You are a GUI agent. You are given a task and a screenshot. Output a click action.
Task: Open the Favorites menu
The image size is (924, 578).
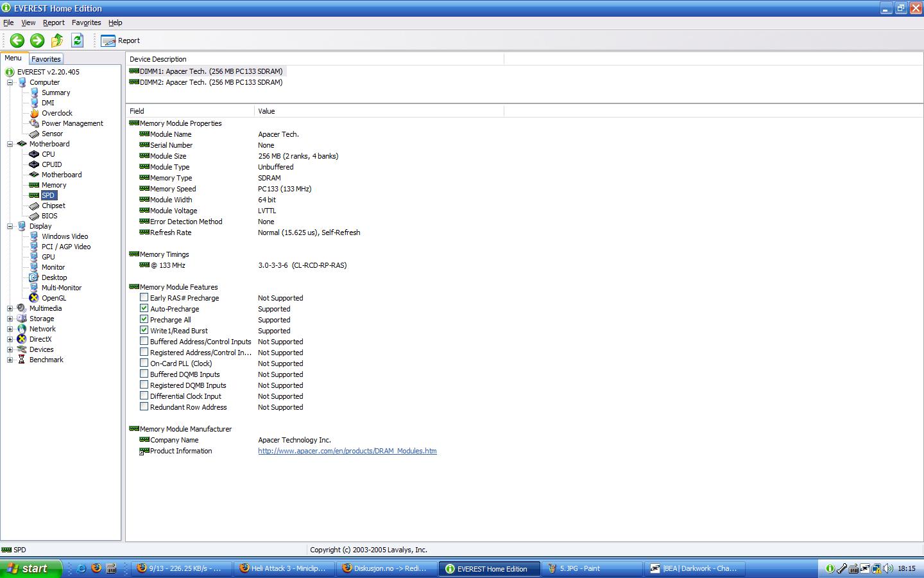click(x=86, y=22)
